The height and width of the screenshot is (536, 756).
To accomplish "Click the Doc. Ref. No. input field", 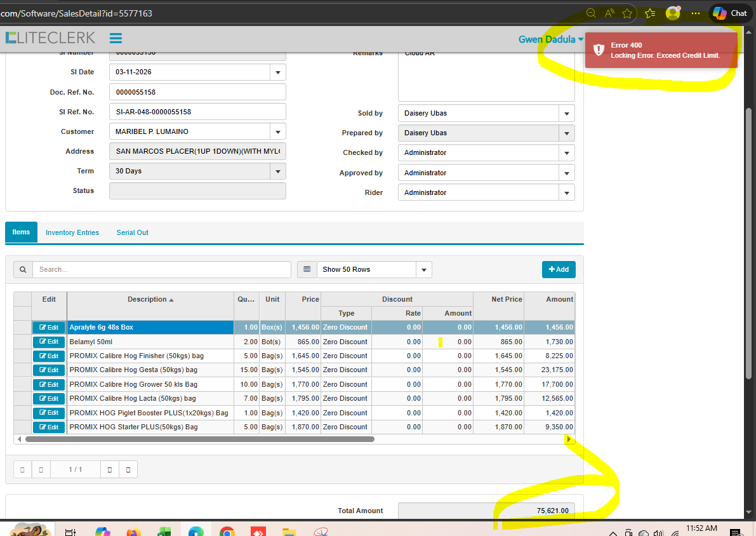I will click(197, 92).
